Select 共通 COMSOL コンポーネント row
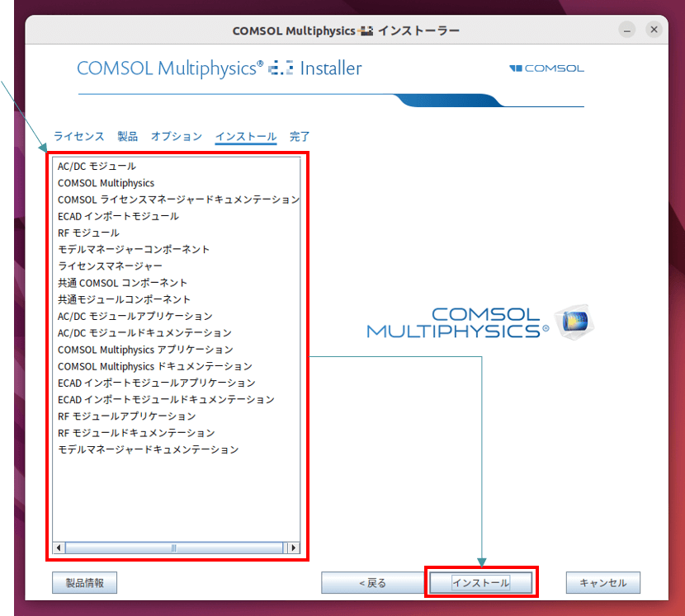The height and width of the screenshot is (616, 685). (177, 283)
